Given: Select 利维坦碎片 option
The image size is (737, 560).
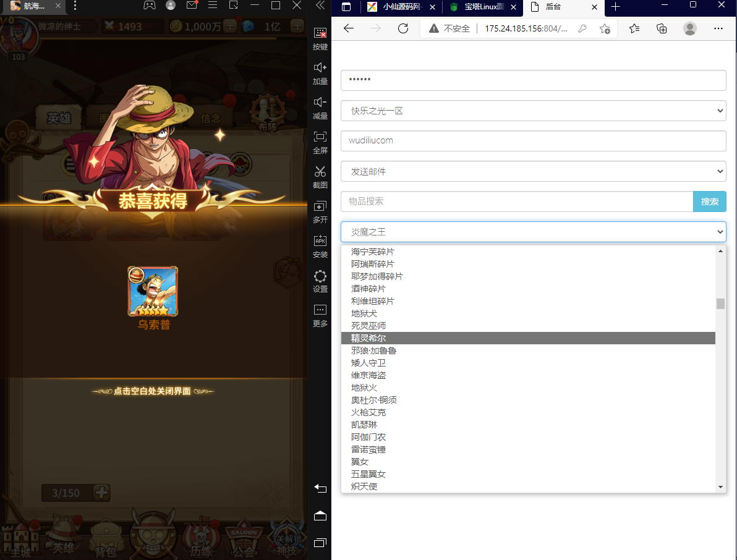Looking at the screenshot, I should pos(528,301).
